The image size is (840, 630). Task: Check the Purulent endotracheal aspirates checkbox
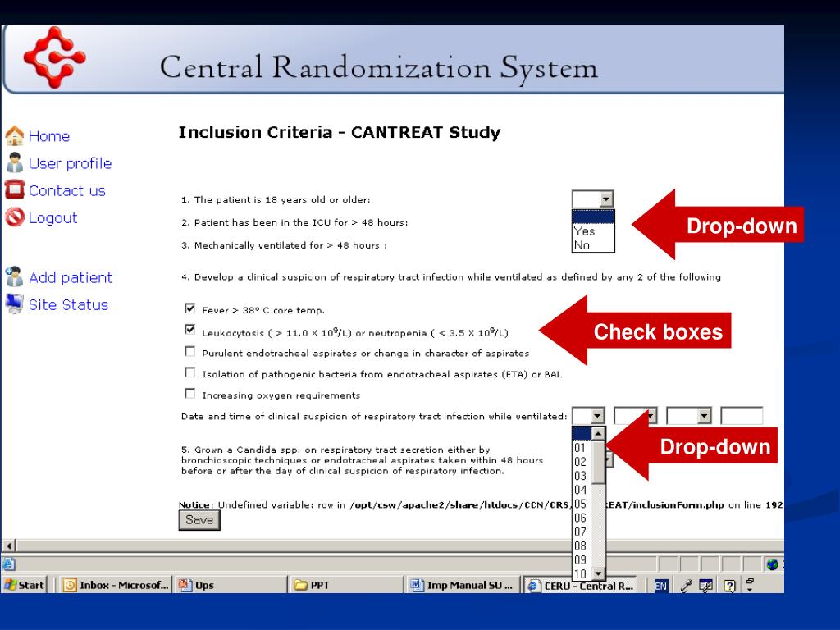[189, 351]
